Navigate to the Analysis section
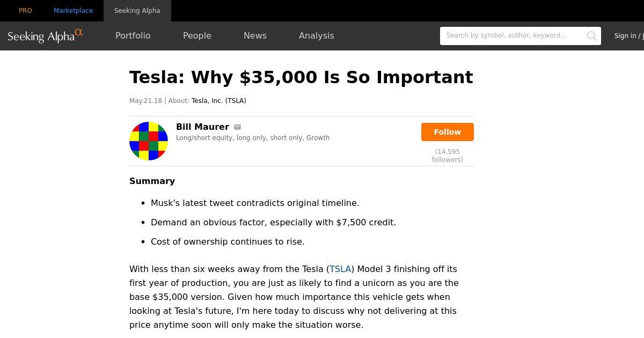 click(x=316, y=36)
